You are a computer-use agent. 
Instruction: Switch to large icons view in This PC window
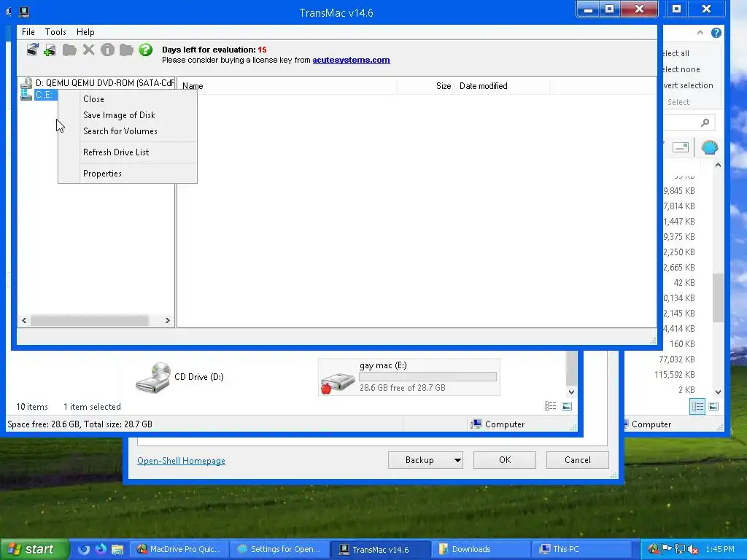pos(567,406)
